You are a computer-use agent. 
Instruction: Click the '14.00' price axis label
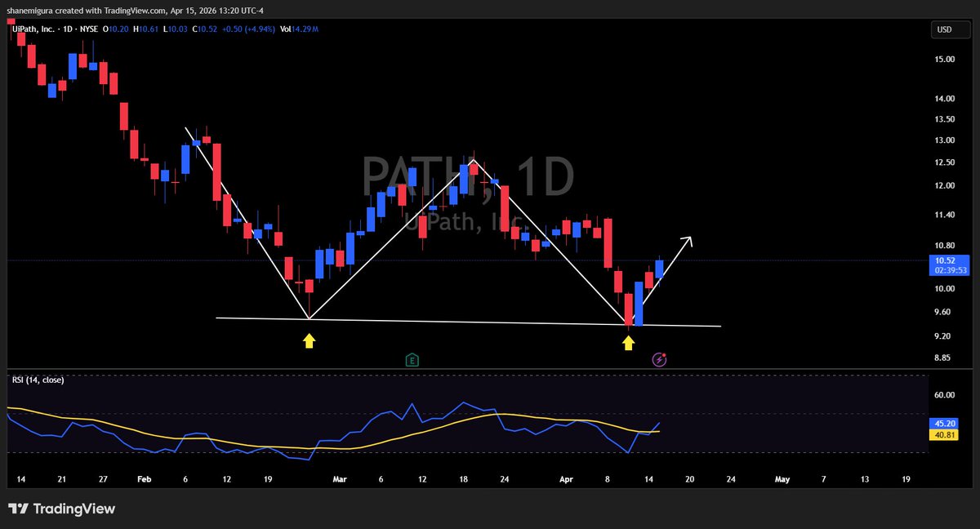point(944,99)
